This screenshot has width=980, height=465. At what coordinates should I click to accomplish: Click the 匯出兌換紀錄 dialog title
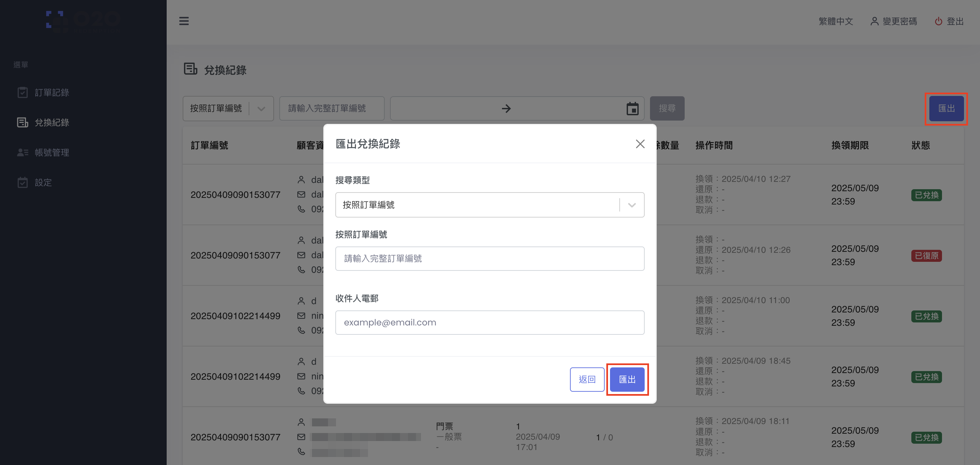[x=367, y=144]
